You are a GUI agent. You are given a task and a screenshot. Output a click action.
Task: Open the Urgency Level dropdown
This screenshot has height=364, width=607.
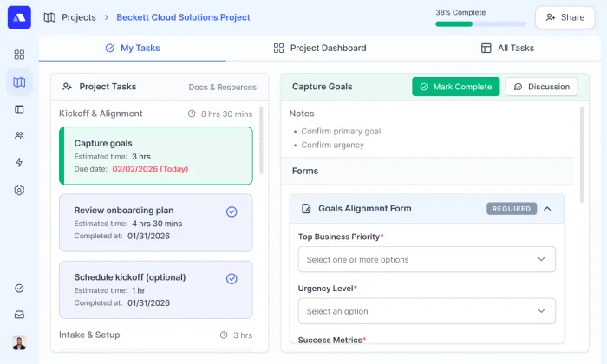coord(427,311)
